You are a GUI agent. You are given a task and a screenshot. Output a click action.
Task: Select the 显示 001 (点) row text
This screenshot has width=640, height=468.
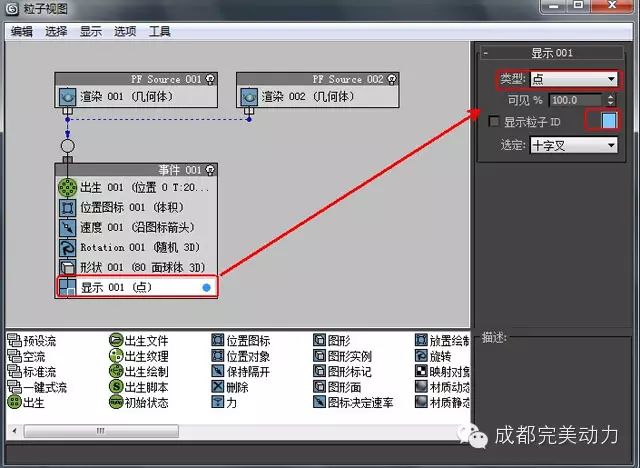pos(116,288)
